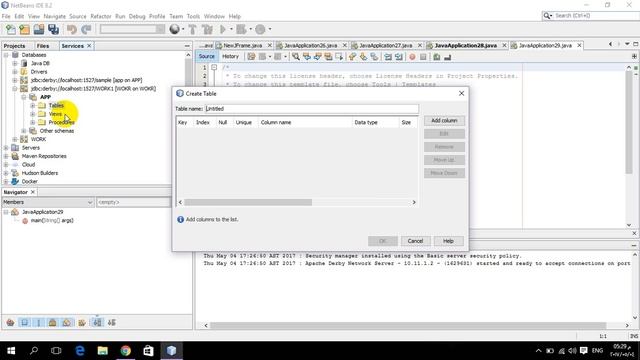Click the New Project toolbar icon
This screenshot has height=360, width=640.
click(24, 29)
